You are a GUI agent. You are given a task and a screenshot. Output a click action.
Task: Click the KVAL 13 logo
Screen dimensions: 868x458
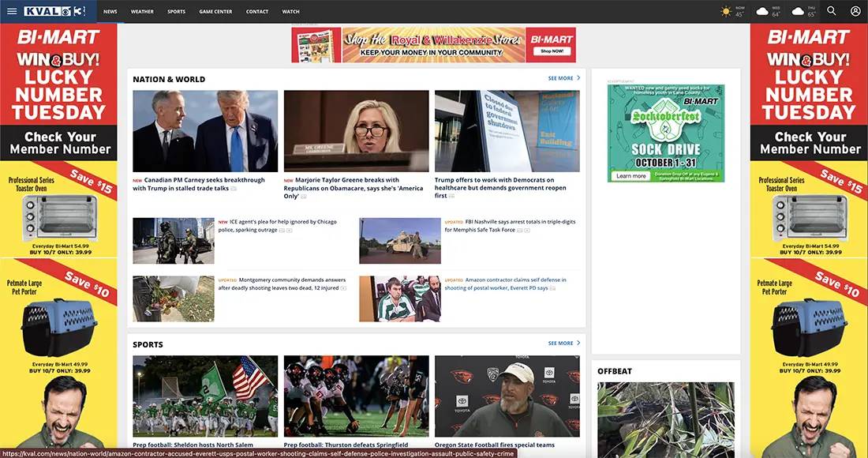[54, 11]
